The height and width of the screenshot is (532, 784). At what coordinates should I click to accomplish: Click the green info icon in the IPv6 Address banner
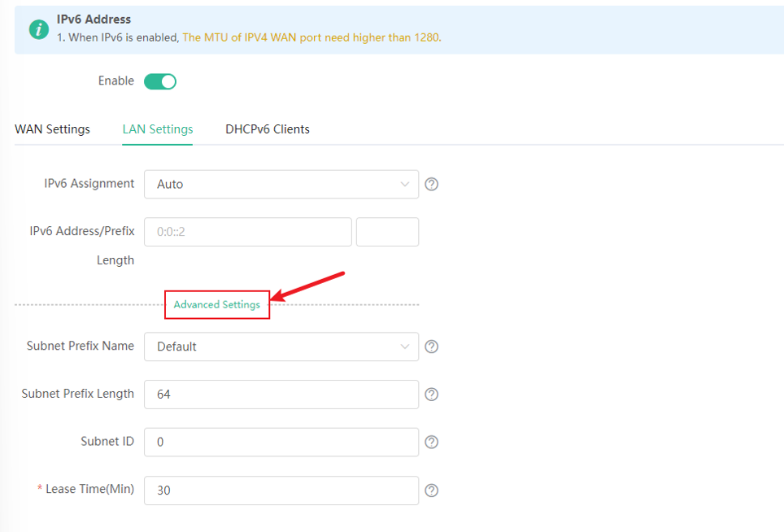[x=39, y=29]
